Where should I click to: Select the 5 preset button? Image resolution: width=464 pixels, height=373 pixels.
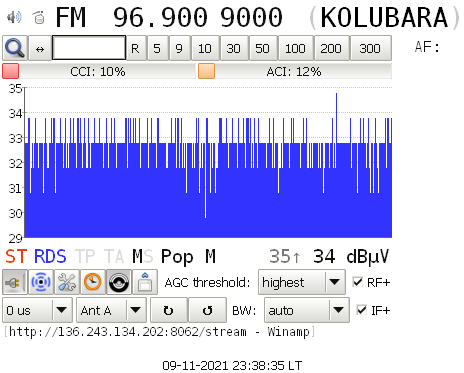[x=157, y=49]
